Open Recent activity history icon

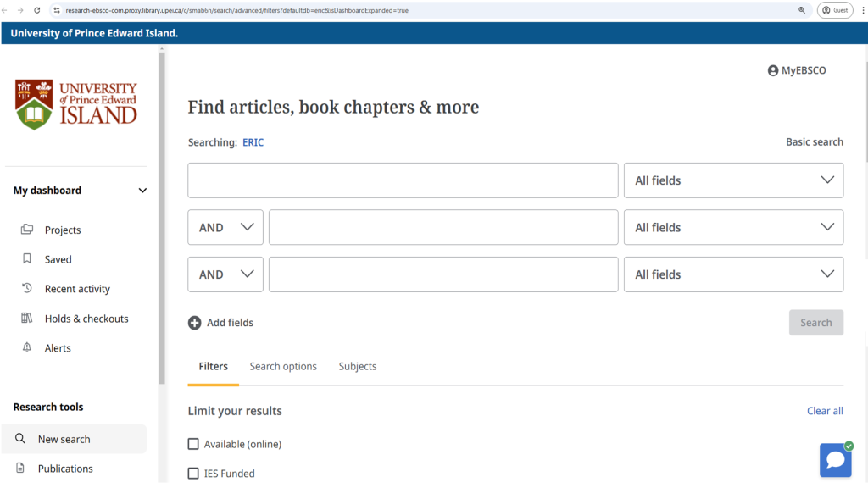pos(27,289)
